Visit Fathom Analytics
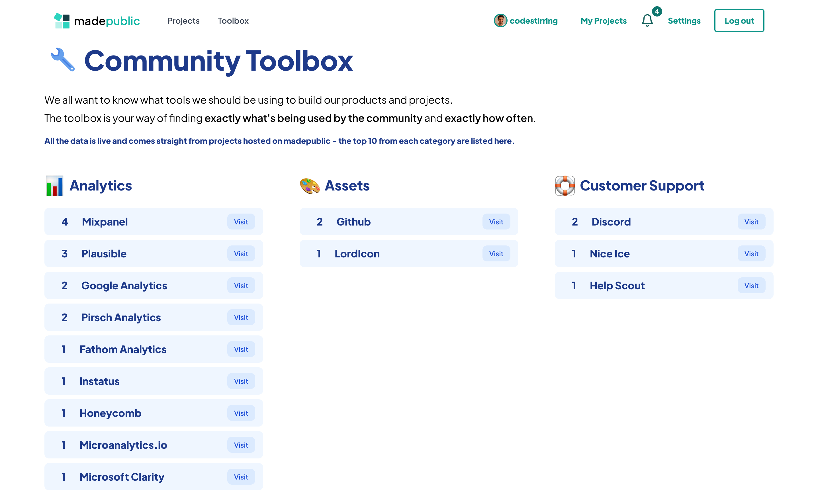This screenshot has height=504, width=818. [241, 349]
